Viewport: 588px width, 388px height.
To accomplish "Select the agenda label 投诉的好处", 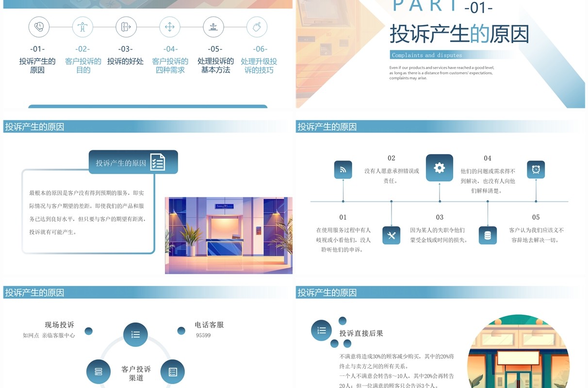I will point(126,61).
